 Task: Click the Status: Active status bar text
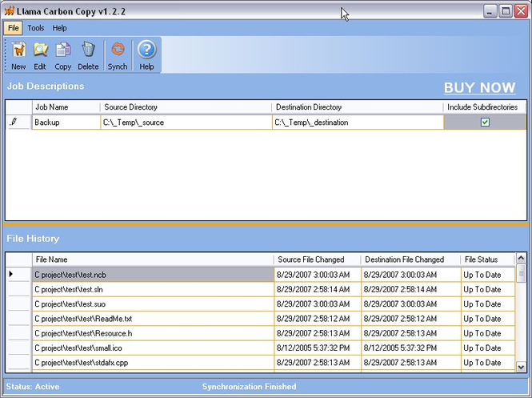[x=33, y=387]
